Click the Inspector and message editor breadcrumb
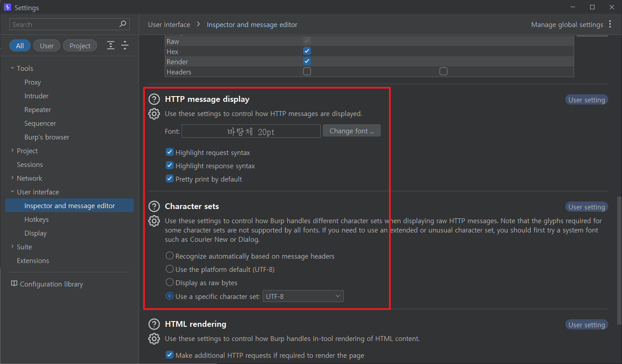The image size is (622, 364). coord(252,24)
